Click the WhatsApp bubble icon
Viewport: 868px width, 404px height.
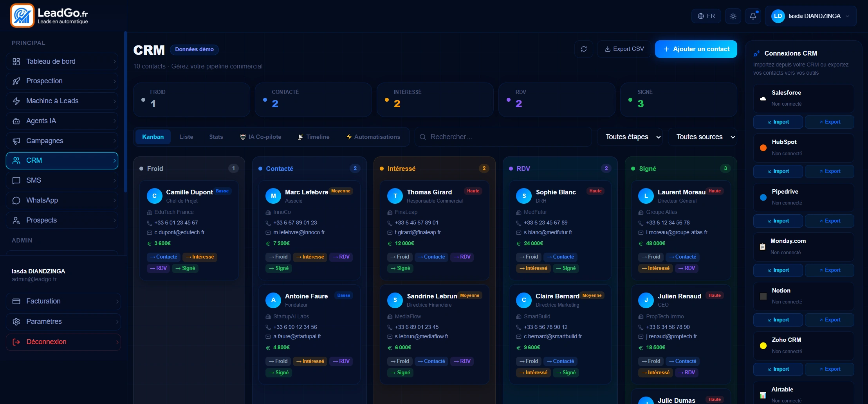click(x=16, y=200)
